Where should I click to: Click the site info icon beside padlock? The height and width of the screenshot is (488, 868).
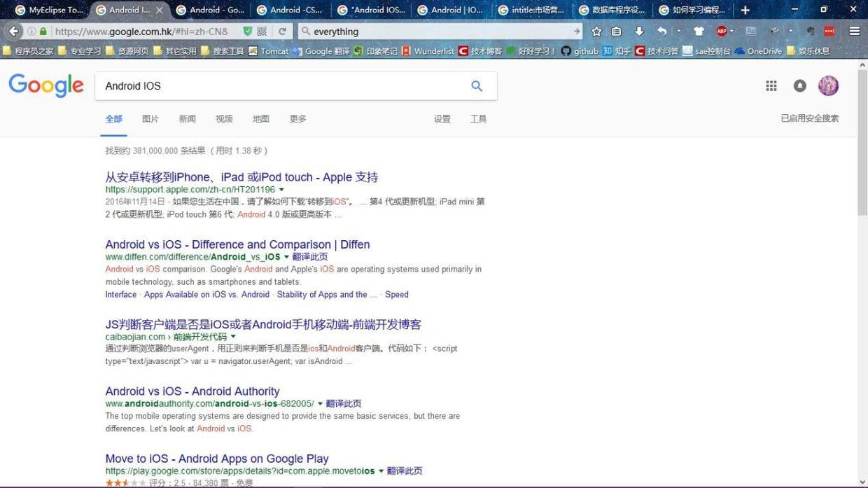(31, 31)
